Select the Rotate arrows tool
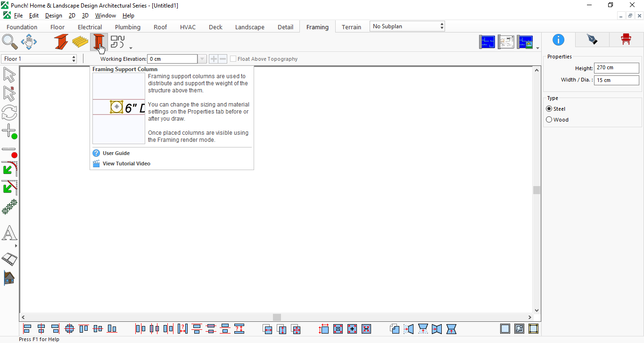The width and height of the screenshot is (644, 343). (x=9, y=113)
